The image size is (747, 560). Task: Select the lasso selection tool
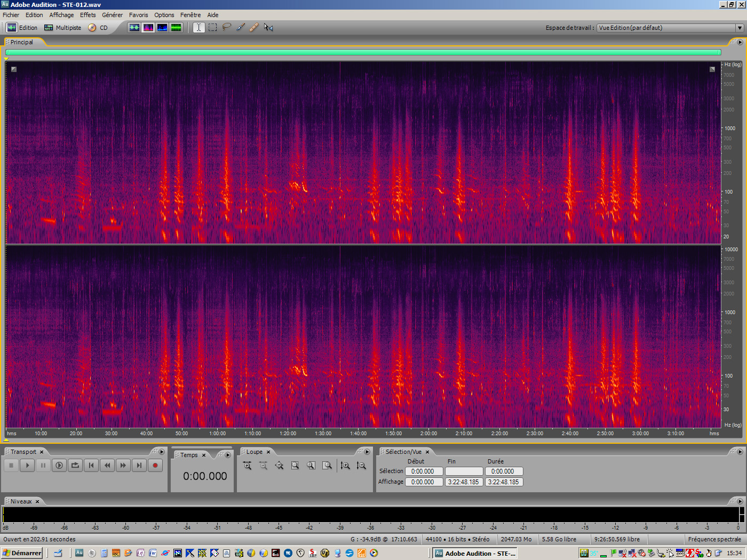point(226,27)
